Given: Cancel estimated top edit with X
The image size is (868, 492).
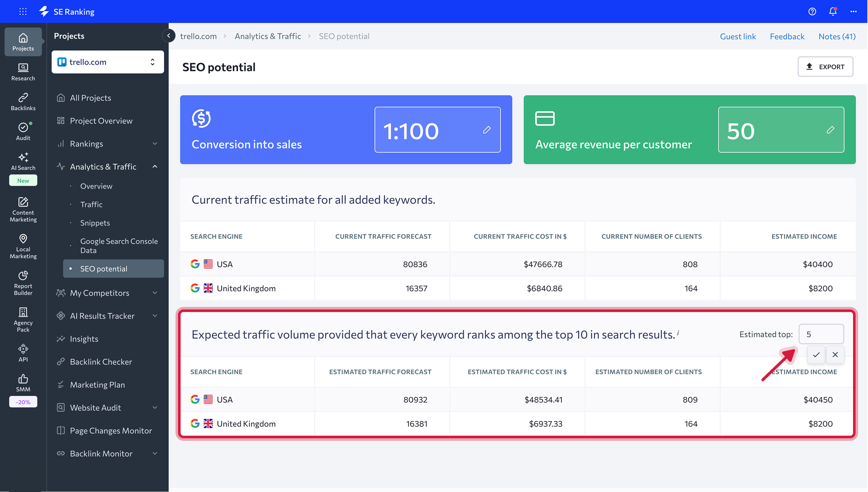Looking at the screenshot, I should coord(835,355).
